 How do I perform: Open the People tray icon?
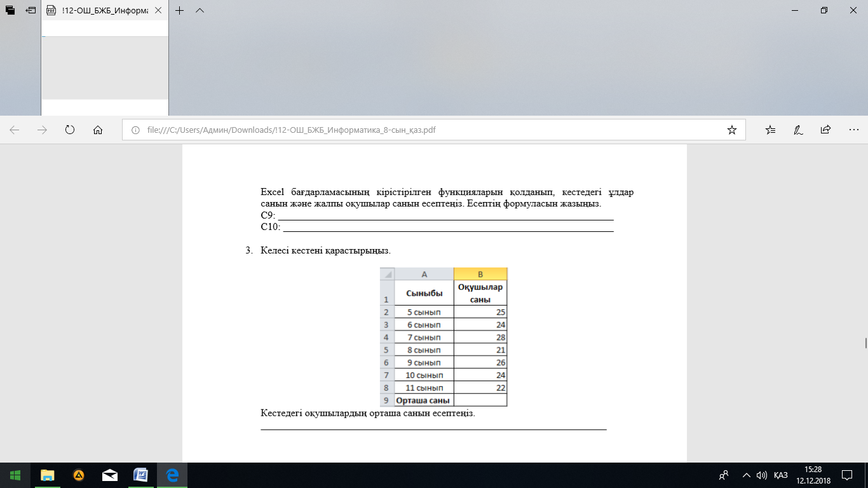click(x=723, y=475)
